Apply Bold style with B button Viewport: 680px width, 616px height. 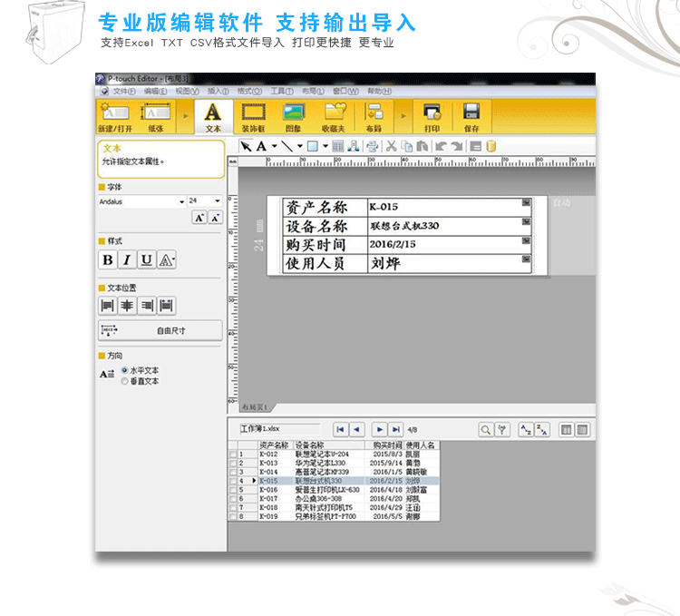click(x=108, y=260)
